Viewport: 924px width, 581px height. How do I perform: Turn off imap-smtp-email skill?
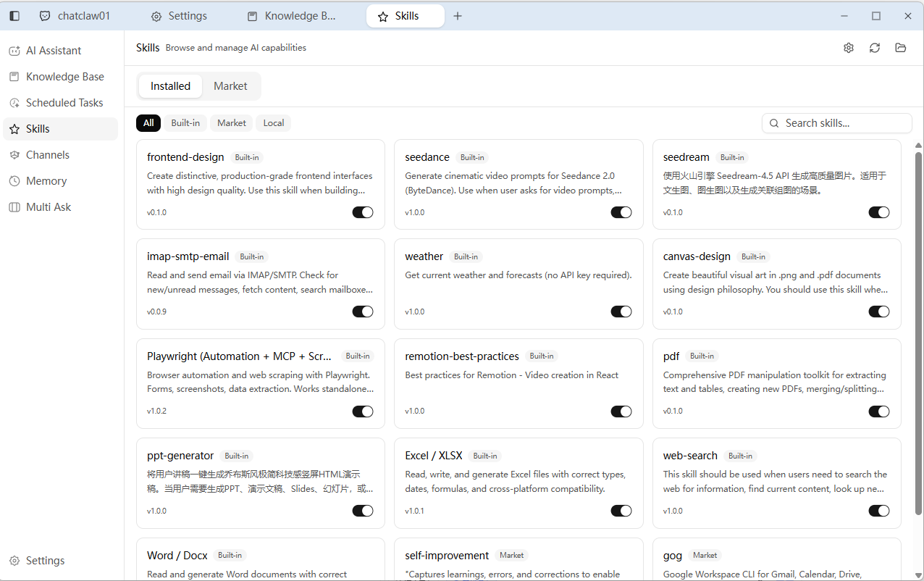point(363,312)
